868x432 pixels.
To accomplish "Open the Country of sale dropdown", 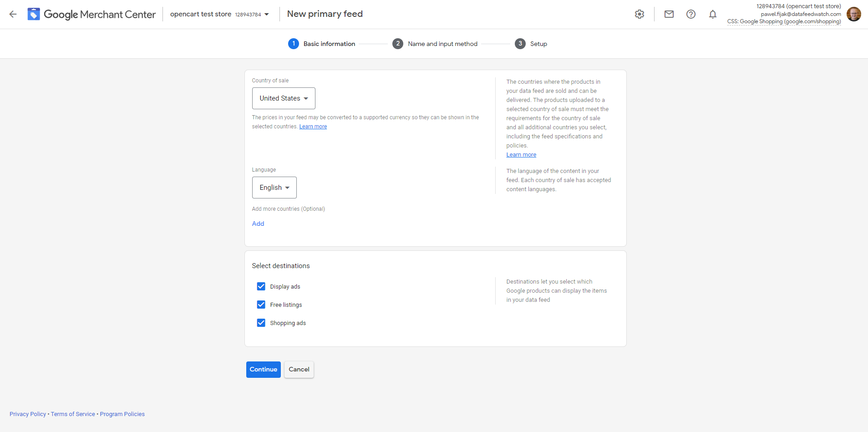I will coord(283,98).
